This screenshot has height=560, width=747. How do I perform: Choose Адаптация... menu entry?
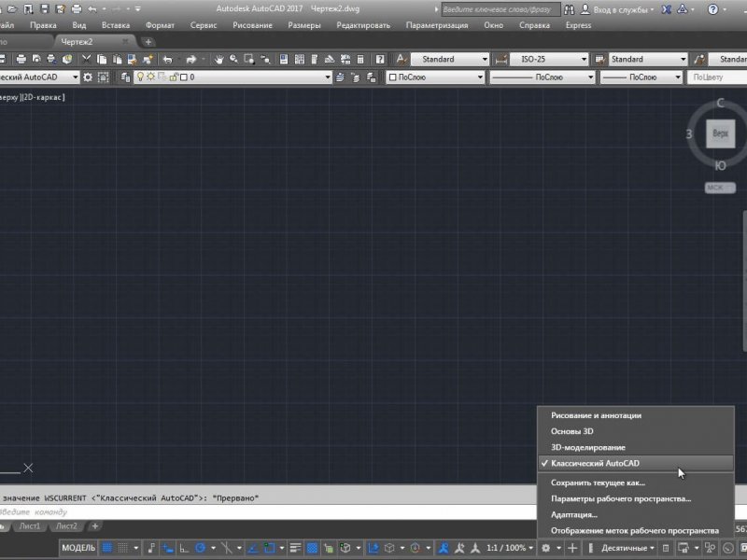click(636, 515)
